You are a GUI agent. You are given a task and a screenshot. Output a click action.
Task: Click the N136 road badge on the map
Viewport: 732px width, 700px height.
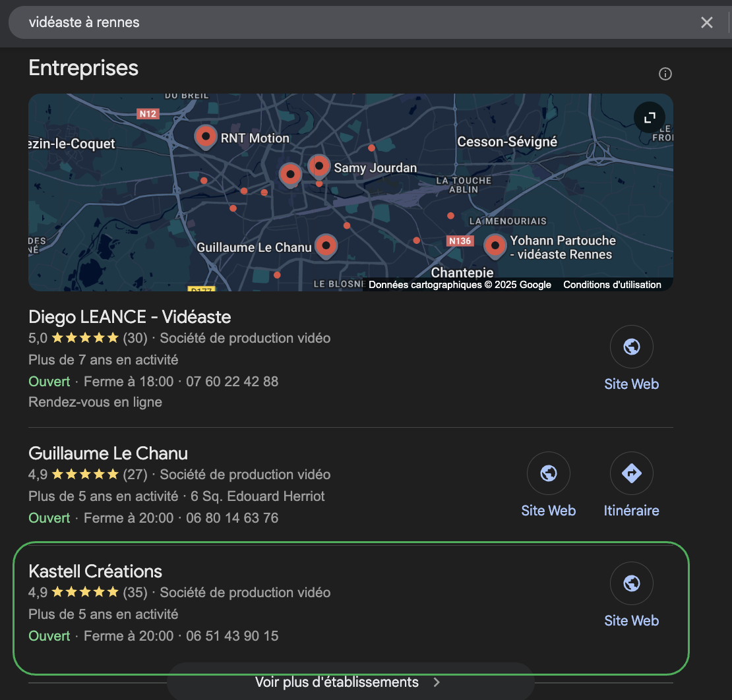click(x=460, y=241)
